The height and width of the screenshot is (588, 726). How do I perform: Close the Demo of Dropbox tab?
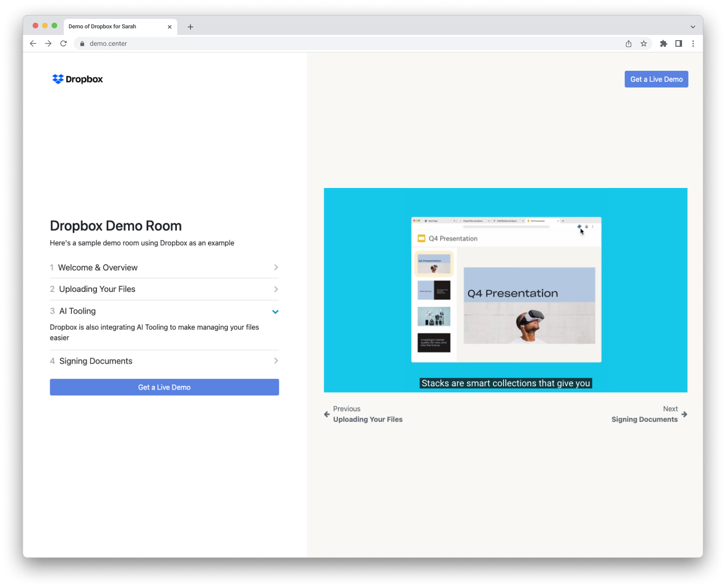[x=170, y=27]
